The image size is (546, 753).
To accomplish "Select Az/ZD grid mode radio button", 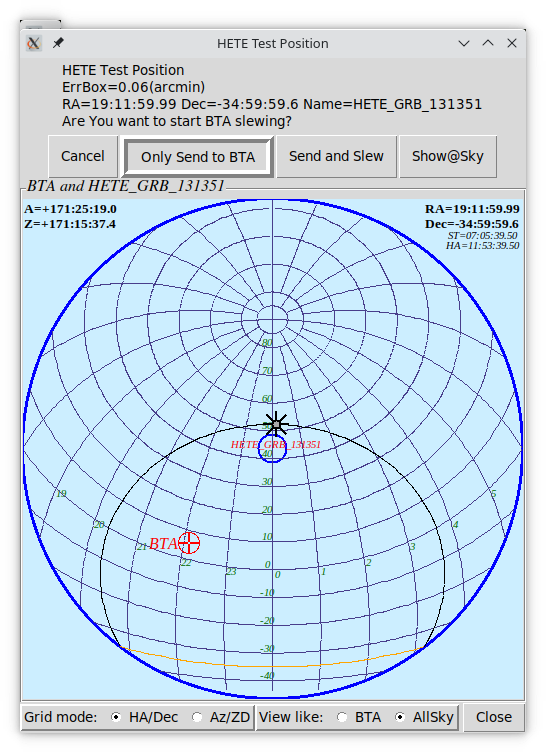I will 197,717.
